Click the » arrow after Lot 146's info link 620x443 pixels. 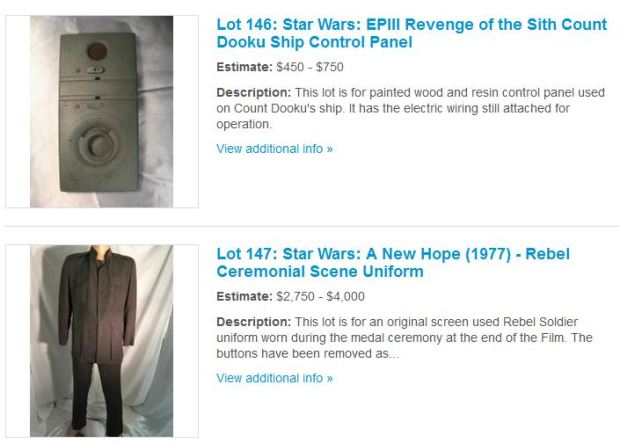(330, 149)
